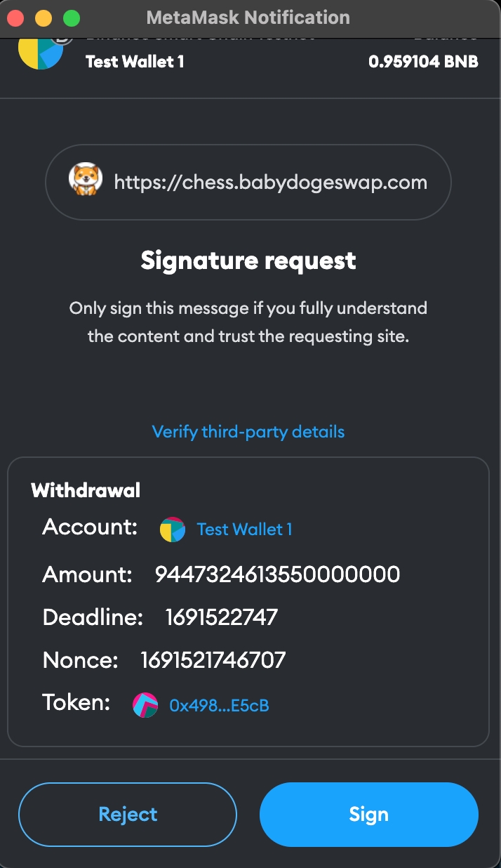This screenshot has width=501, height=868.
Task: Maximize the window with the green button
Action: [72, 18]
